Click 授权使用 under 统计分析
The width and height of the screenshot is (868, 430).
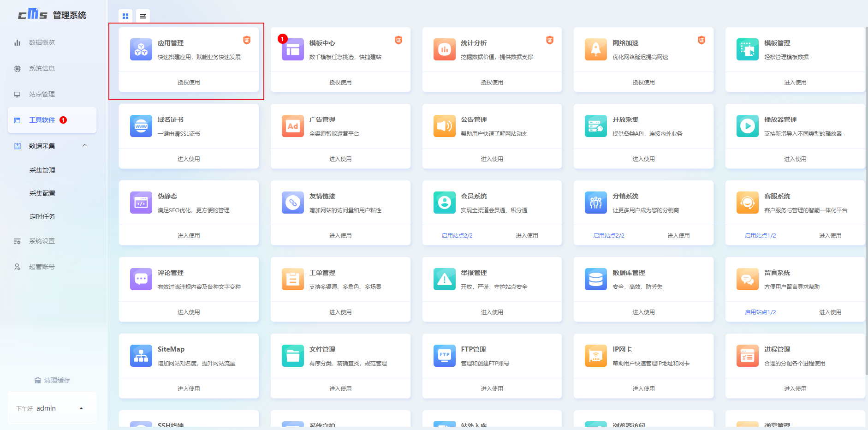(492, 83)
